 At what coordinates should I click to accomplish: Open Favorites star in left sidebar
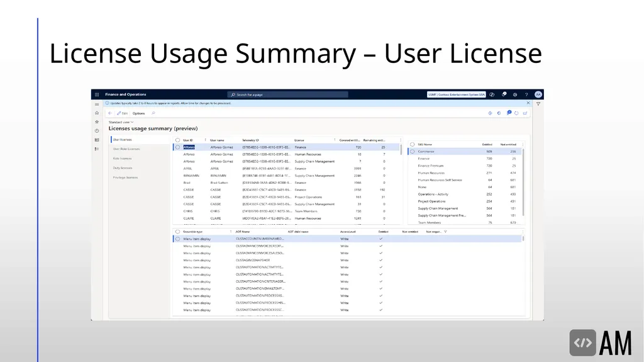pyautogui.click(x=97, y=122)
